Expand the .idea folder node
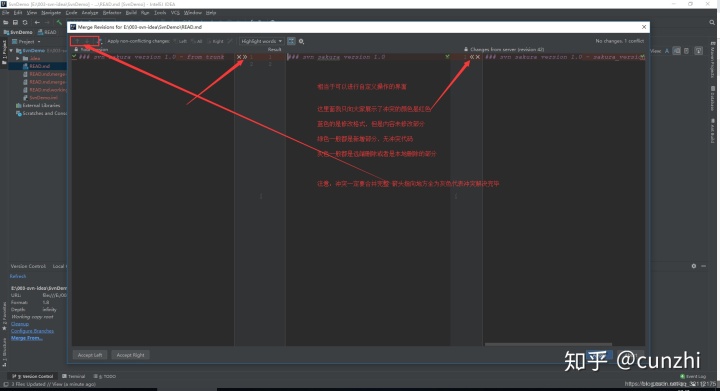 (x=18, y=58)
